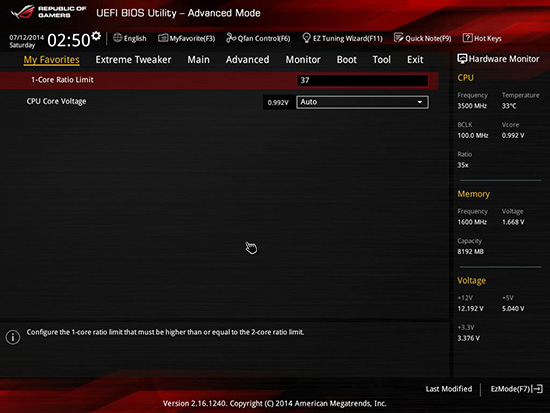Click CPU frequency 3500 MHz value

coord(472,106)
